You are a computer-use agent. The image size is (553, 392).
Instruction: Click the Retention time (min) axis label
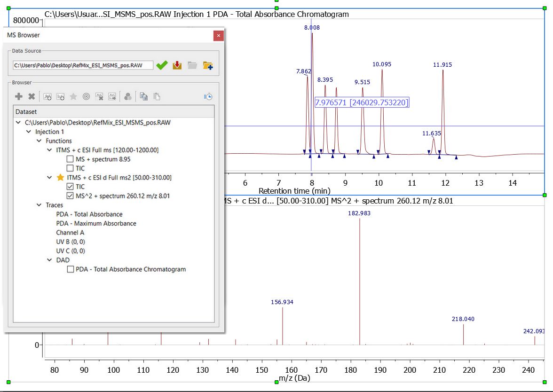click(294, 191)
